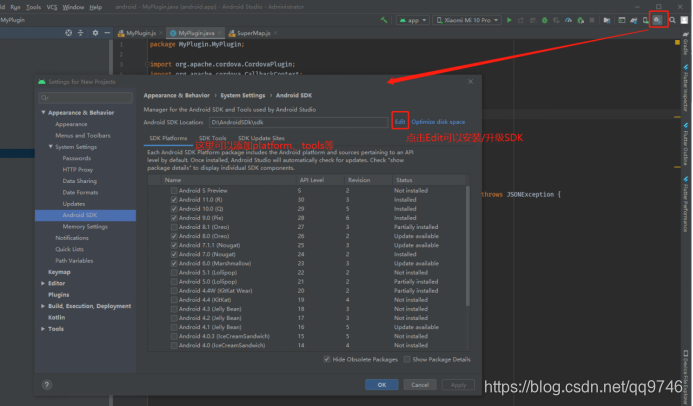Close the MyPlugin.js editor tab
Screen dimensions: 693x406
[x=160, y=33]
